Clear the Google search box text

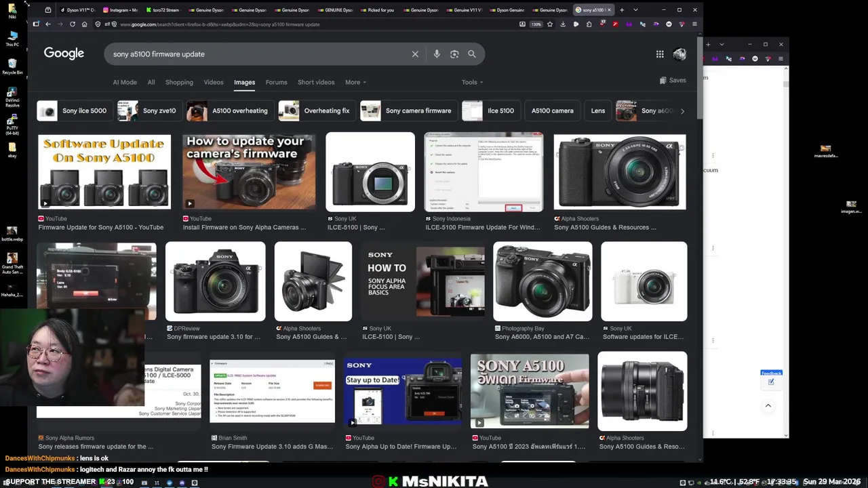pyautogui.click(x=415, y=54)
